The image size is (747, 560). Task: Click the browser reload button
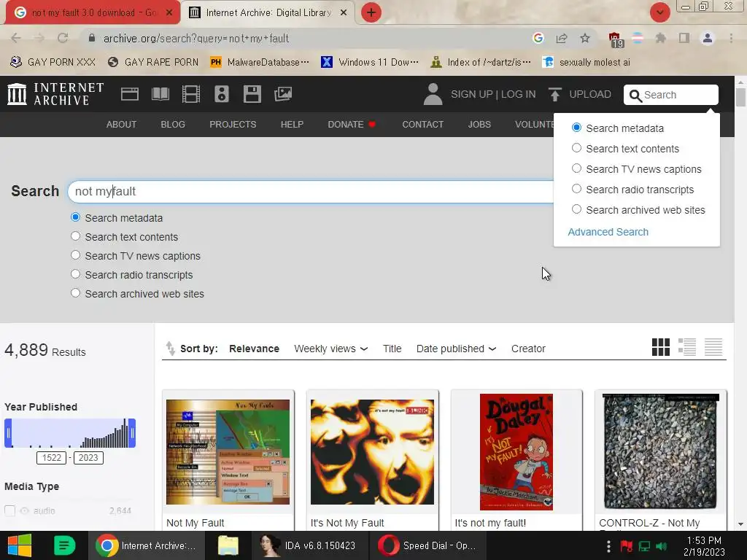click(63, 38)
